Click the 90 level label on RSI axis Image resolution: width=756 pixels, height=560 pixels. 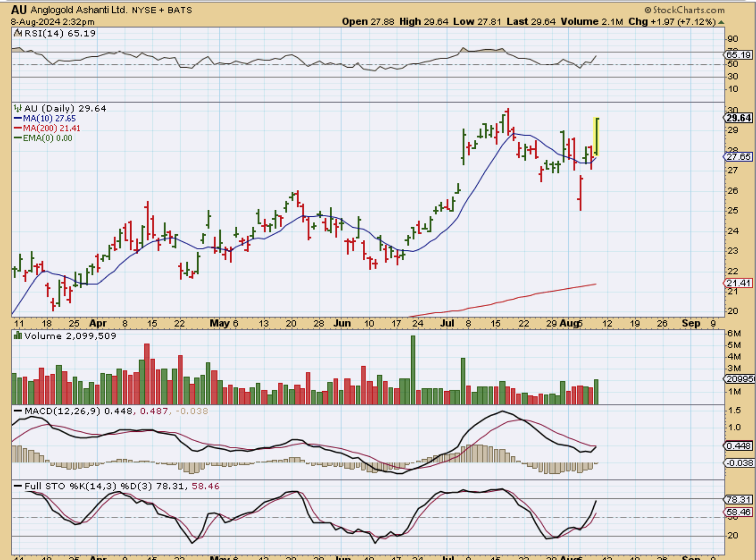click(x=733, y=39)
